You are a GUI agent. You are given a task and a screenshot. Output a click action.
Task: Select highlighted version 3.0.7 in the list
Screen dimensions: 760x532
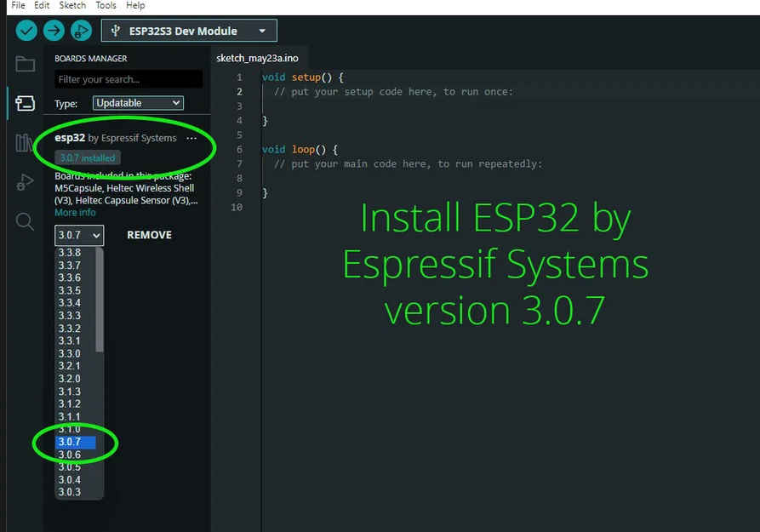click(75, 442)
